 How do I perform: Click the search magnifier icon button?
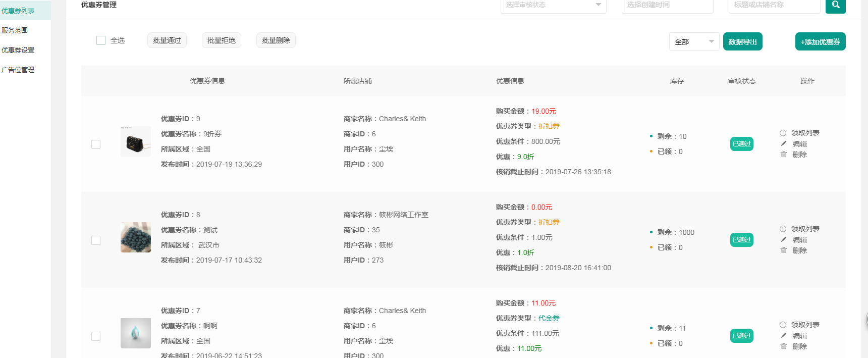[x=835, y=5]
